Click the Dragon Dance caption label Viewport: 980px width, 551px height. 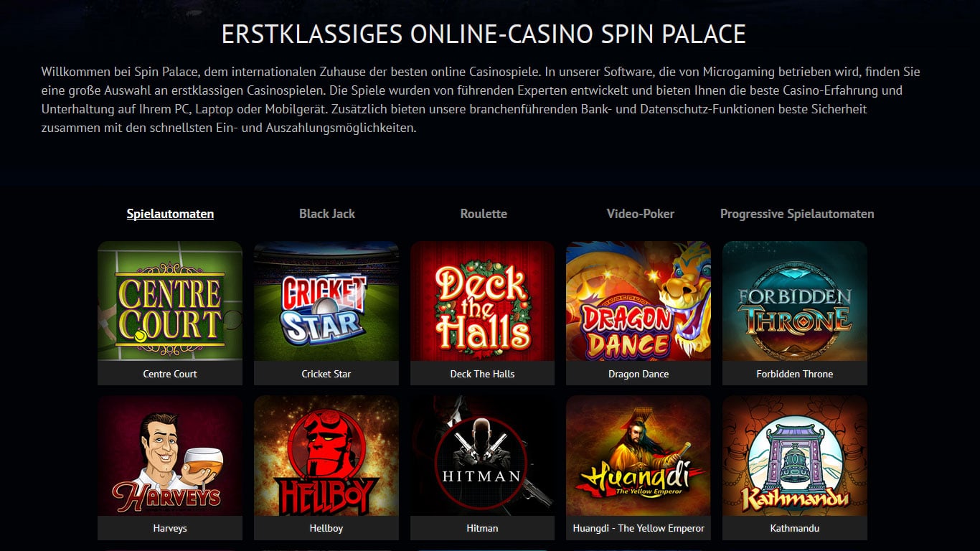(639, 374)
